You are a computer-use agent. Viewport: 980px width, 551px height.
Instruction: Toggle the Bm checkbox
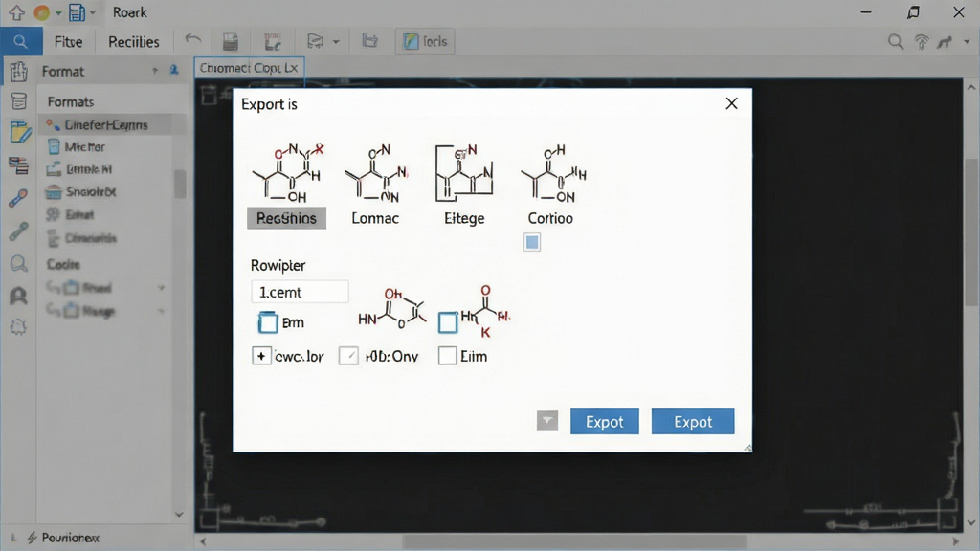[x=268, y=322]
